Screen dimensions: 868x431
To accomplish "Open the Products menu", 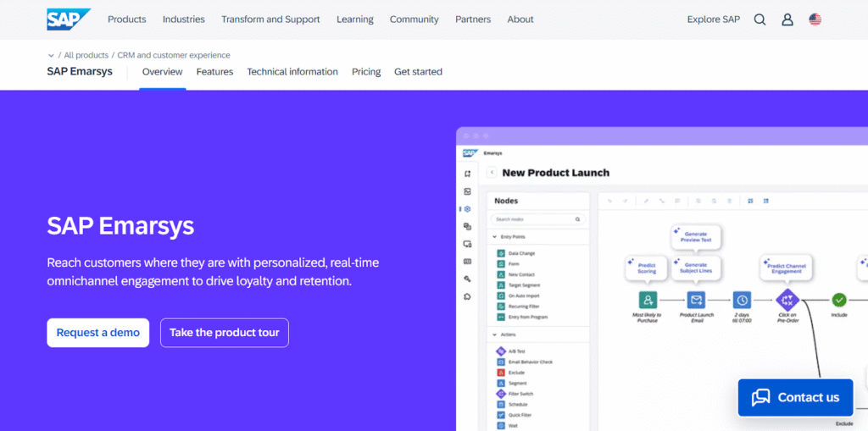I will tap(126, 19).
